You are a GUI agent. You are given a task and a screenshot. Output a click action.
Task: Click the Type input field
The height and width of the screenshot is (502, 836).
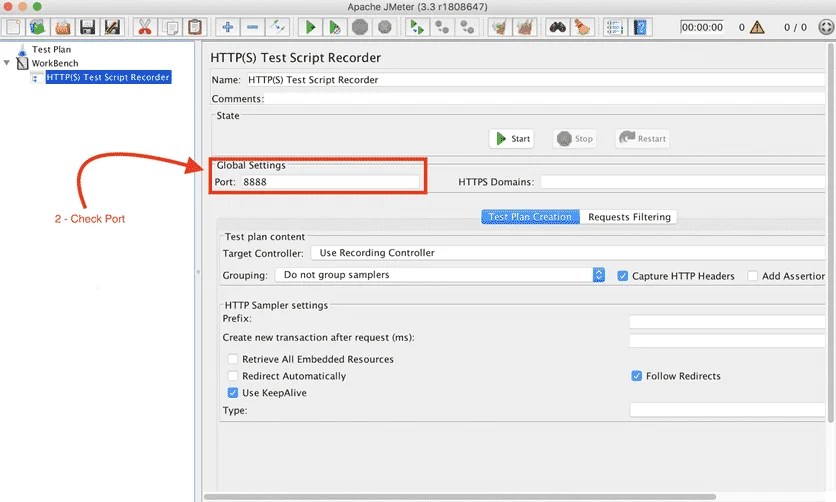[x=727, y=410]
